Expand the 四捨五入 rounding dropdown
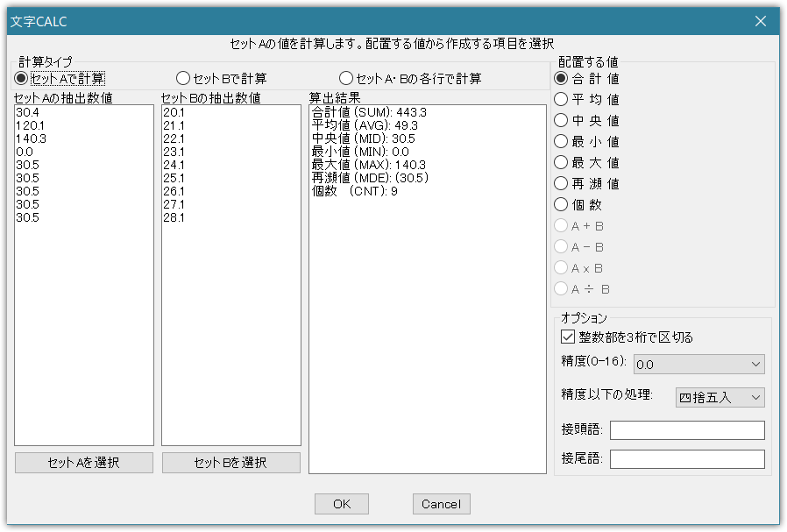 (x=720, y=398)
